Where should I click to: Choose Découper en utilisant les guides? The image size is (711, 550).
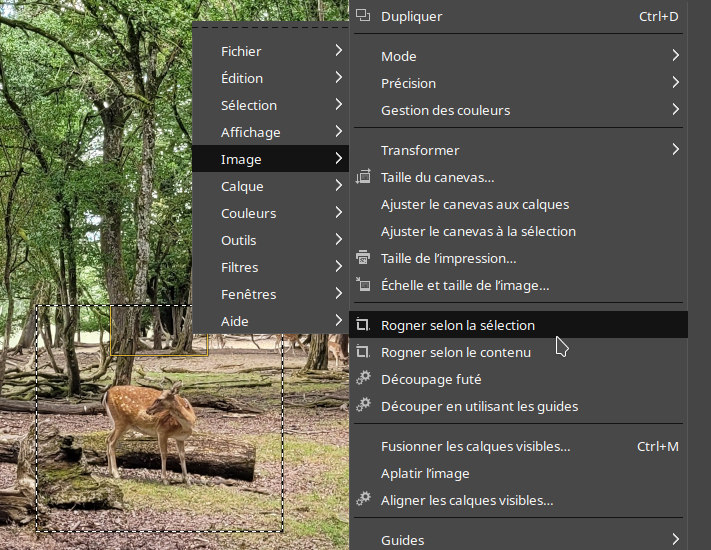click(x=479, y=406)
